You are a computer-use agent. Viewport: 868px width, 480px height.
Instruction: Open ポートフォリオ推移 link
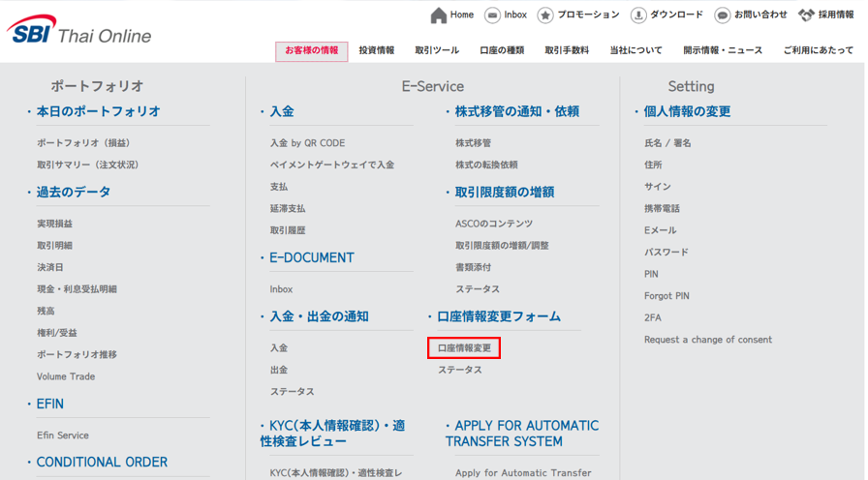[x=77, y=354]
